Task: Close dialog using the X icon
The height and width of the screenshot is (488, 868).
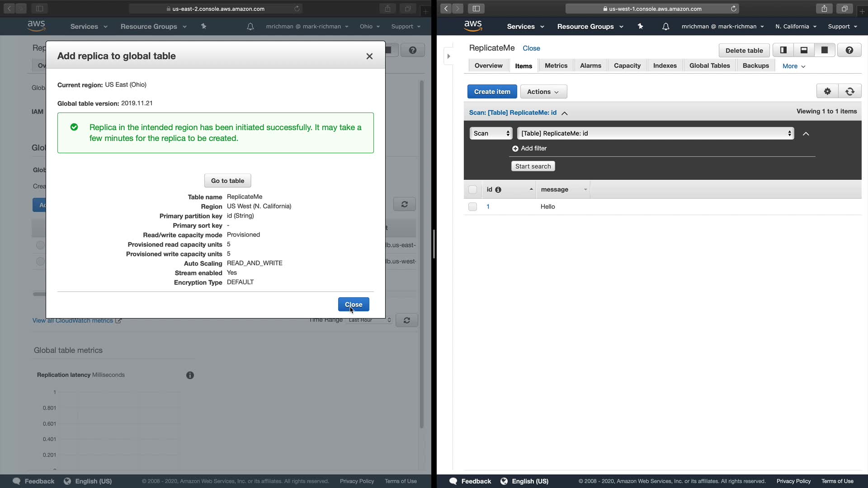Action: pos(369,56)
